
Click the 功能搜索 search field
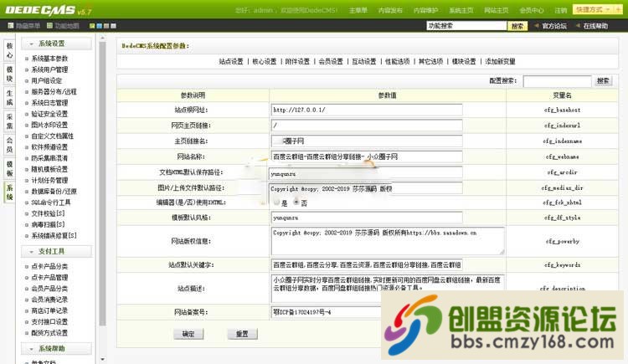tap(466, 26)
